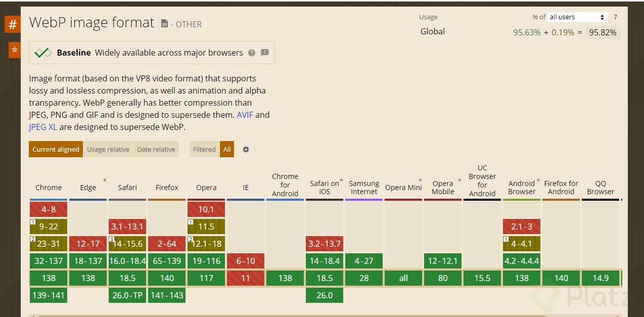Select Safari 16.0-18.4 cell
644x317 pixels.
pos(127,261)
